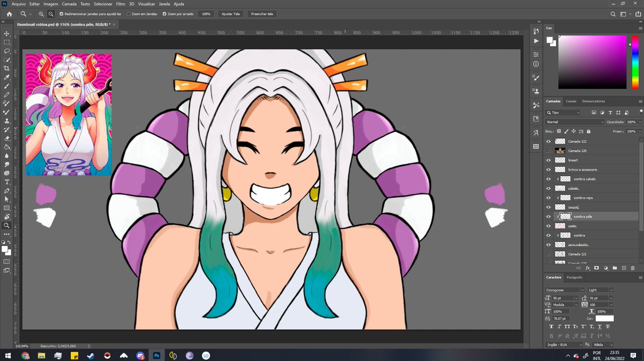Click the hue slider in Cor panel
Screen dimensions: 644x361
[635, 62]
